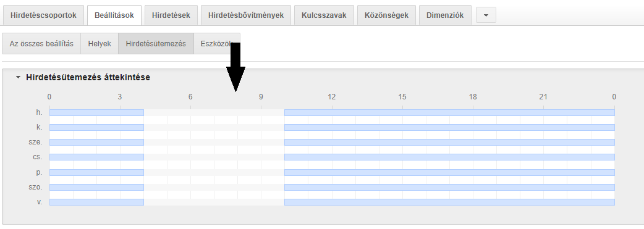Open the more tabs dropdown arrow

(486, 15)
